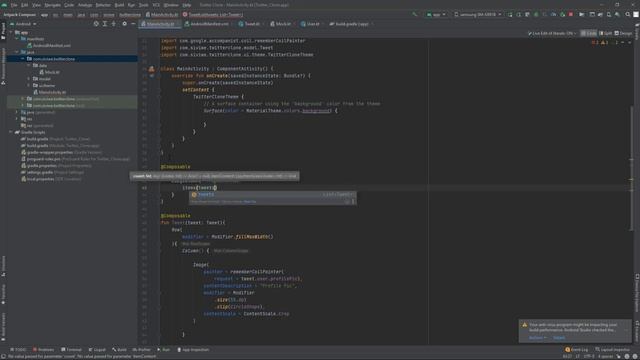This screenshot has width=640, height=360.
Task: Open the Logcat tool window
Action: tap(97, 350)
